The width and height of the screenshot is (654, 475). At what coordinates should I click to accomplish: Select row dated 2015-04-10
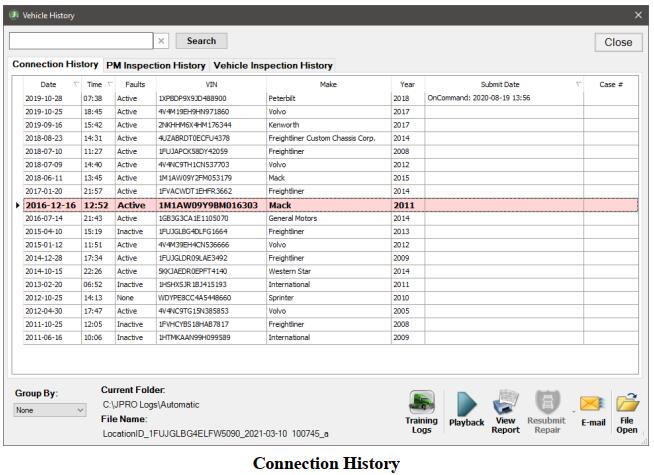pyautogui.click(x=331, y=231)
